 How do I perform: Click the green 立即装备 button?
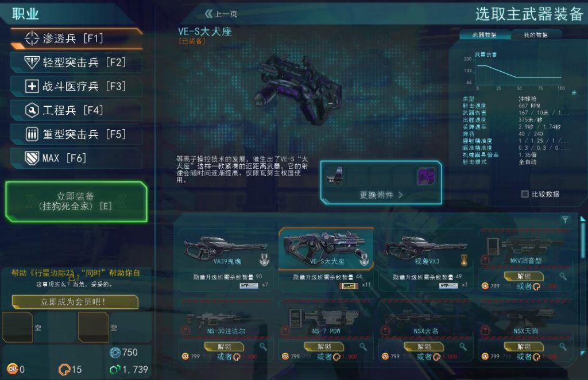[x=76, y=201]
